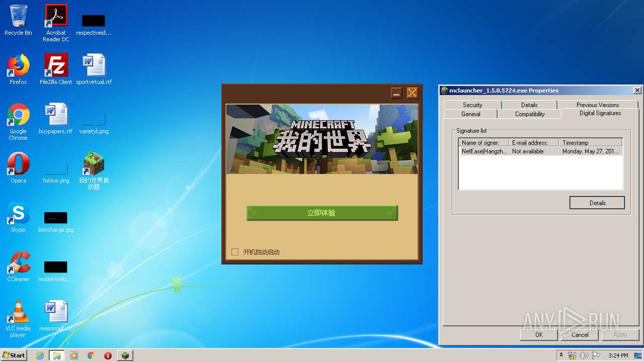Image resolution: width=644 pixels, height=362 pixels.
Task: Enable the 开机自动启动 checkbox
Action: tap(235, 252)
